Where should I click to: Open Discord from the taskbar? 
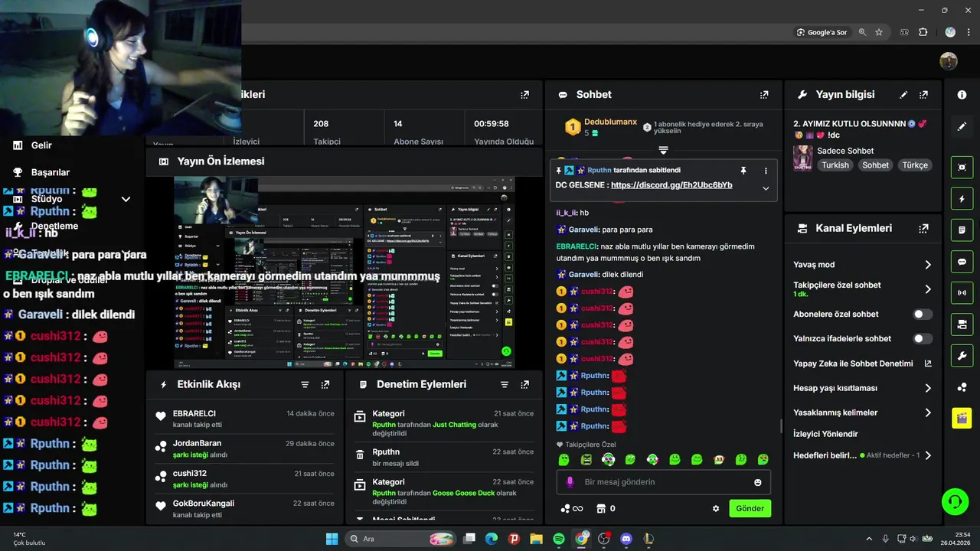click(x=626, y=539)
